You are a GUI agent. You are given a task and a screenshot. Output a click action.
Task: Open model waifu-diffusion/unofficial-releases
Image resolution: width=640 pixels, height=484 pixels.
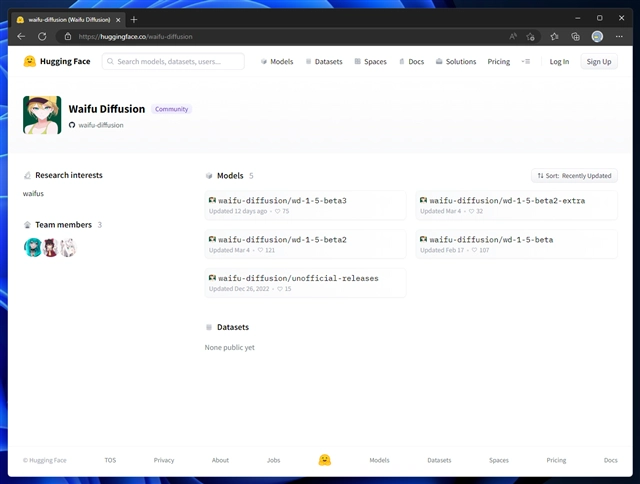[305, 283]
